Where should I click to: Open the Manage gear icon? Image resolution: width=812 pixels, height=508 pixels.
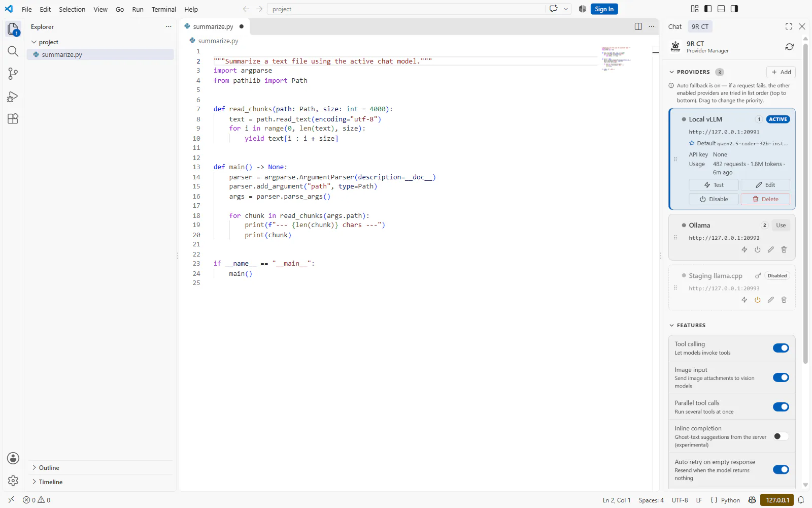pos(13,481)
